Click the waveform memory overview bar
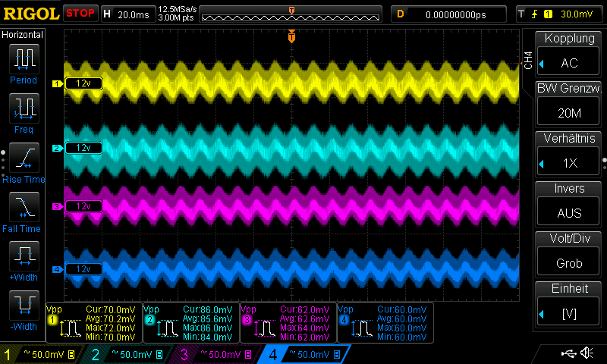Image resolution: width=607 pixels, height=364 pixels. tap(291, 16)
